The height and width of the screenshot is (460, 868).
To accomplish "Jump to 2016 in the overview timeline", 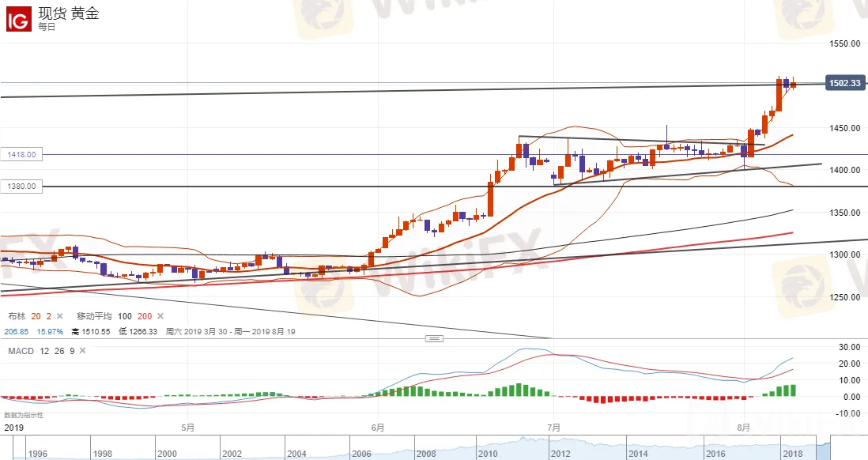I will click(x=715, y=454).
